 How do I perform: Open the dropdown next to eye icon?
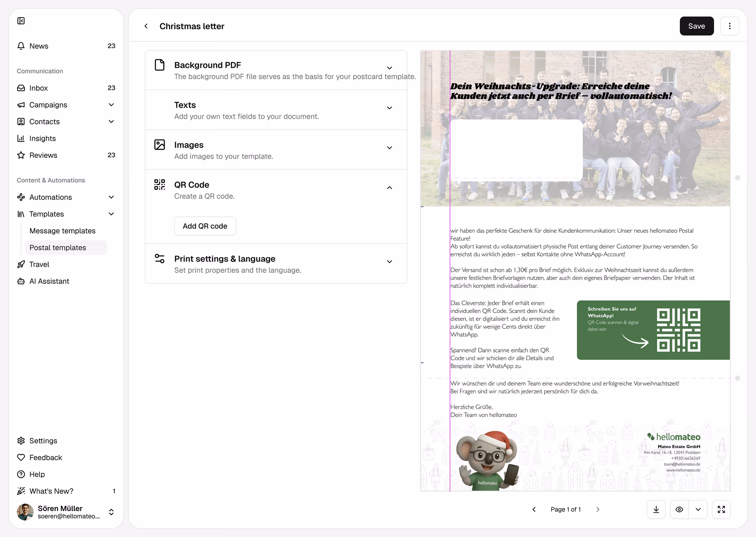(698, 510)
